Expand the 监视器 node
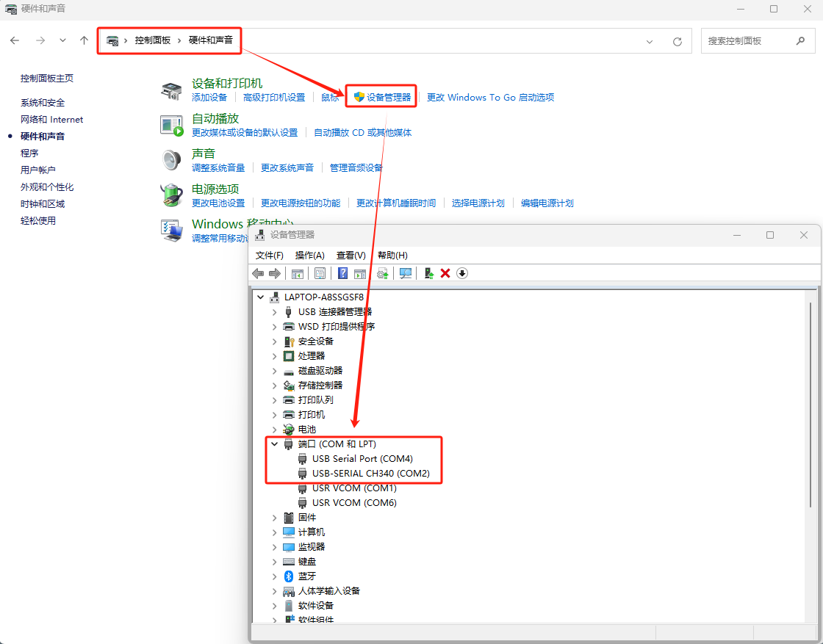Image resolution: width=823 pixels, height=644 pixels. tap(275, 546)
